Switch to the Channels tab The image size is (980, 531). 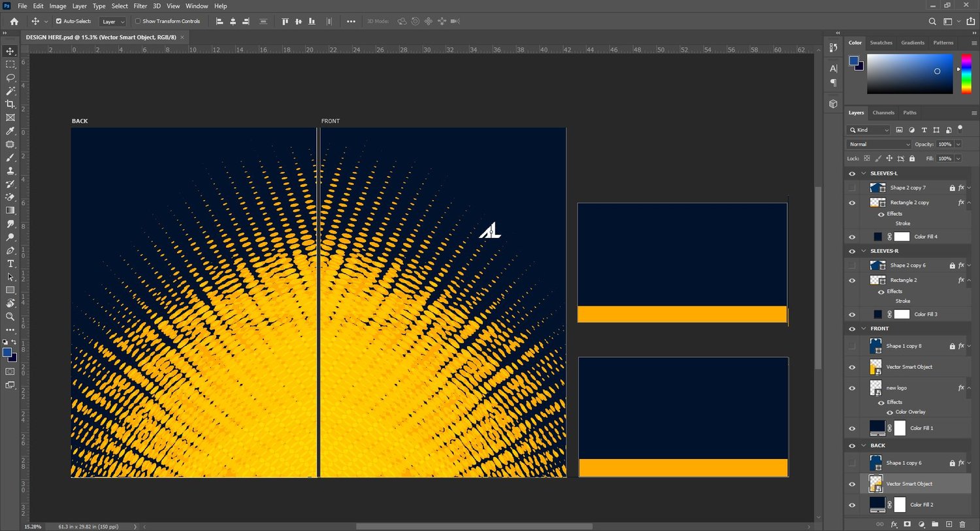pos(883,112)
